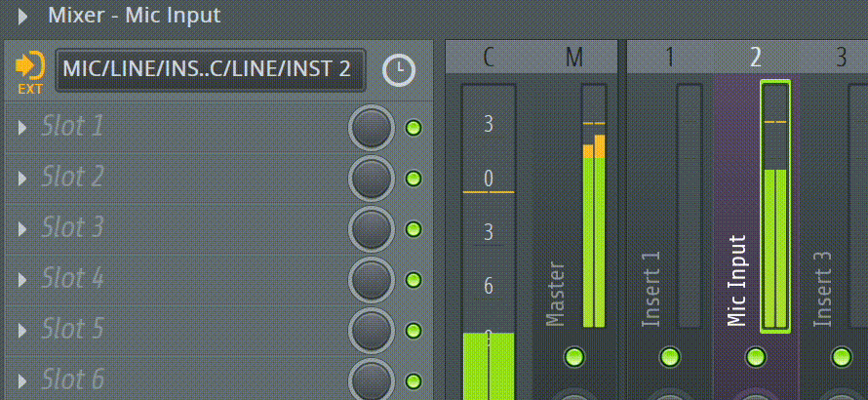Toggle the Slot 3 enable LED
The height and width of the screenshot is (400, 868).
(414, 229)
